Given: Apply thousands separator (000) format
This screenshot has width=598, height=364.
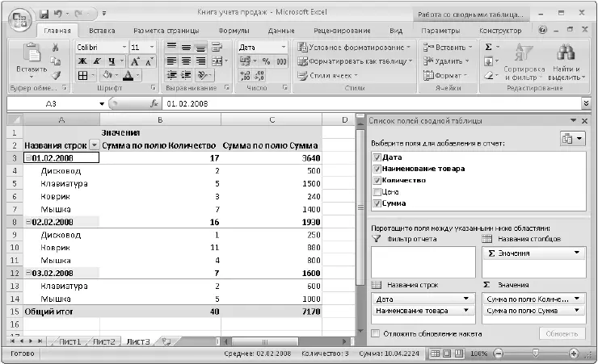Looking at the screenshot, I should (281, 61).
